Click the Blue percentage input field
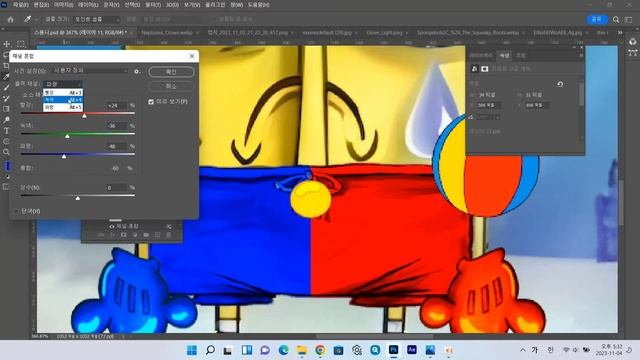The width and height of the screenshot is (640, 360). point(117,146)
